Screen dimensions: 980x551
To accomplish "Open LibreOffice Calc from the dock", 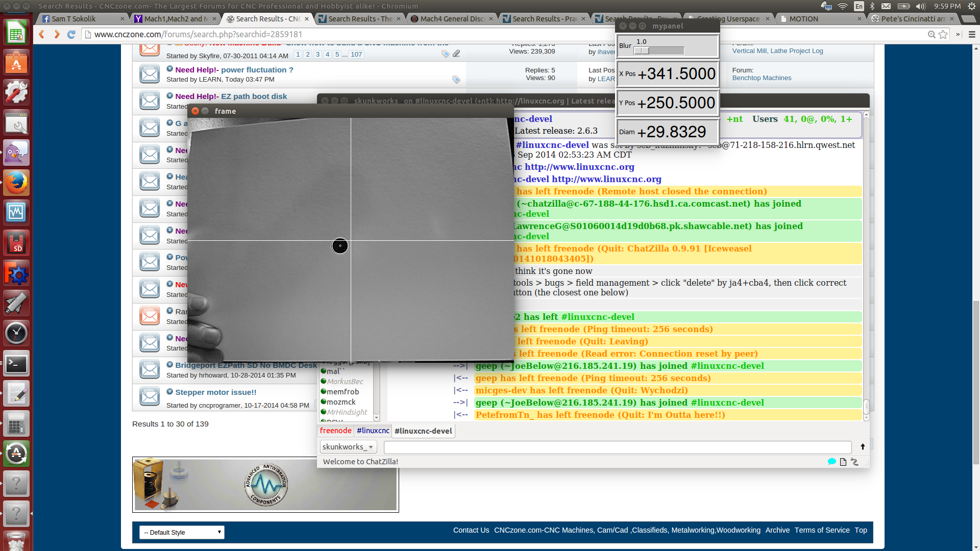I will point(16,33).
